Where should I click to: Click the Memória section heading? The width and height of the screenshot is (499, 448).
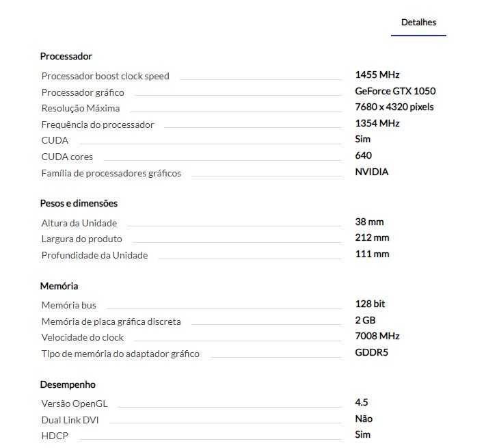click(59, 286)
